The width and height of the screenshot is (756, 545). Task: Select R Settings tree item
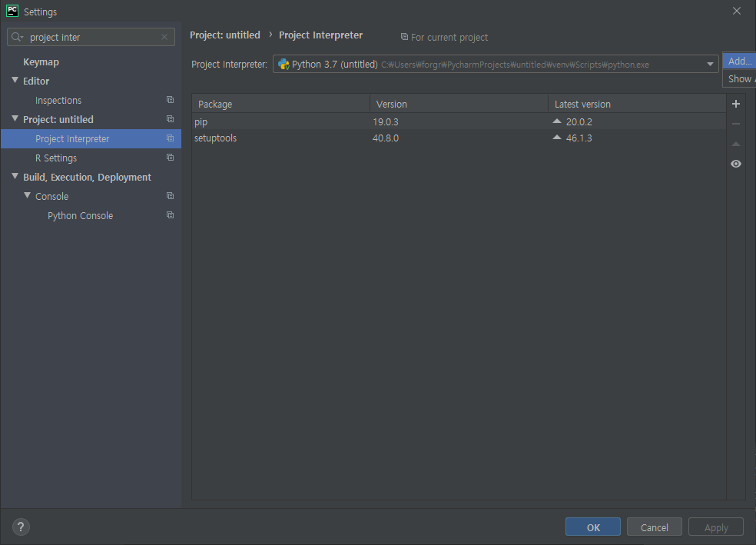point(56,158)
